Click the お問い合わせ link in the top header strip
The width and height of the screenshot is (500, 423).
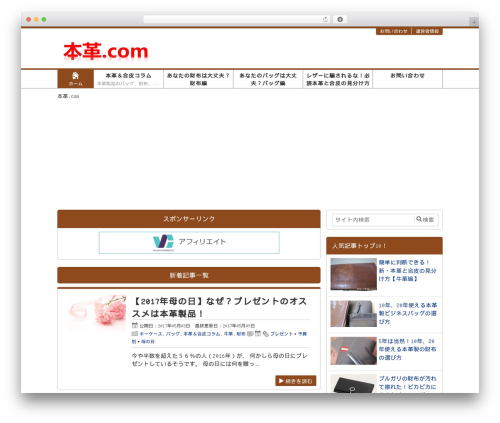click(x=394, y=31)
